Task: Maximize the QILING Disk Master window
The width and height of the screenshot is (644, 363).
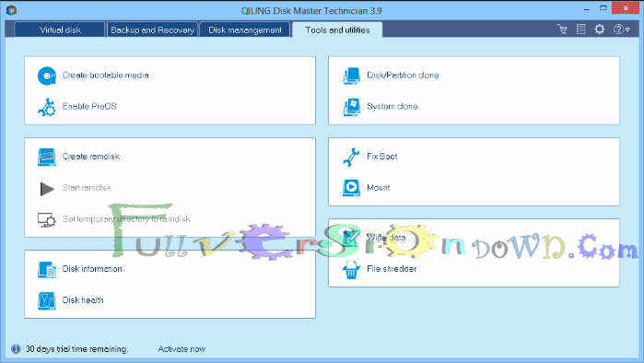Action: tap(603, 7)
